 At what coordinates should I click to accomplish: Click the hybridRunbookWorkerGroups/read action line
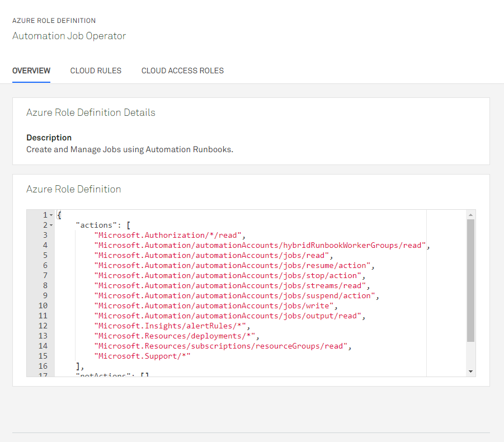[262, 245]
